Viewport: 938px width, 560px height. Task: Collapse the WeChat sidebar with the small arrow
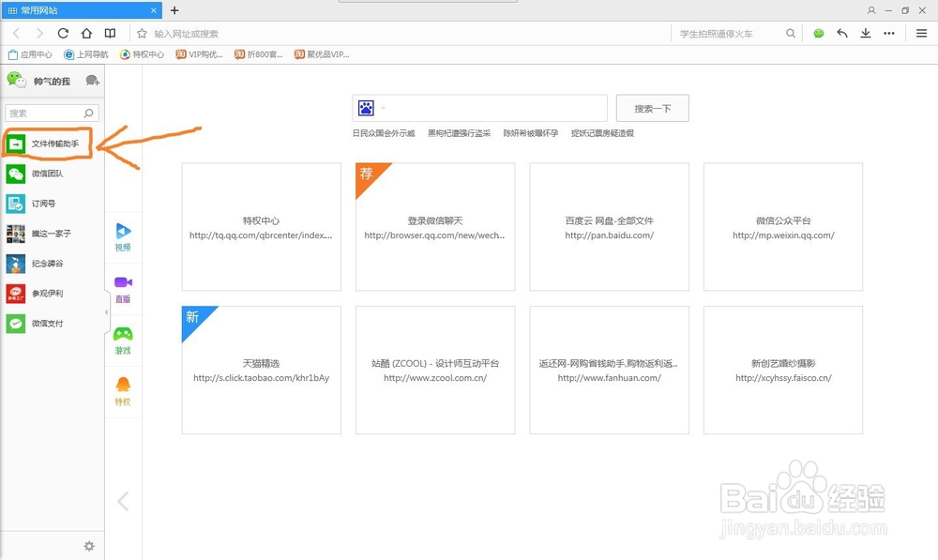click(107, 312)
